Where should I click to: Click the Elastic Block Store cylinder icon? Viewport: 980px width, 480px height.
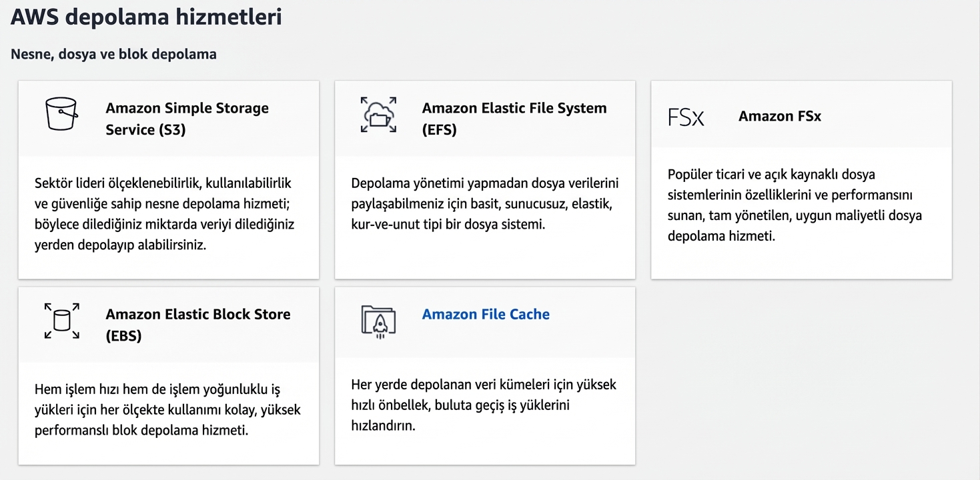[61, 322]
